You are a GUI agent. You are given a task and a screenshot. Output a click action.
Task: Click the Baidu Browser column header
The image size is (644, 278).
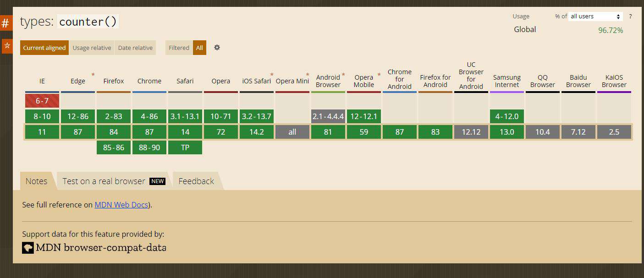pyautogui.click(x=578, y=81)
